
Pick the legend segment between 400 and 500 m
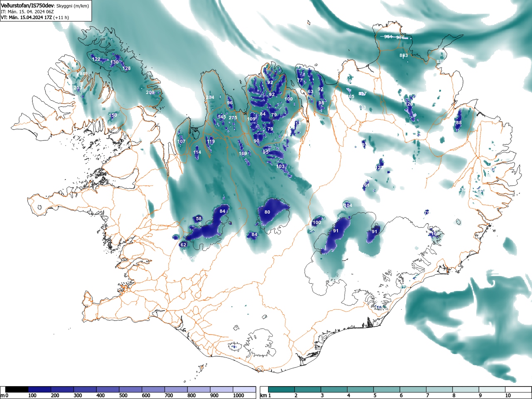pyautogui.click(x=108, y=389)
